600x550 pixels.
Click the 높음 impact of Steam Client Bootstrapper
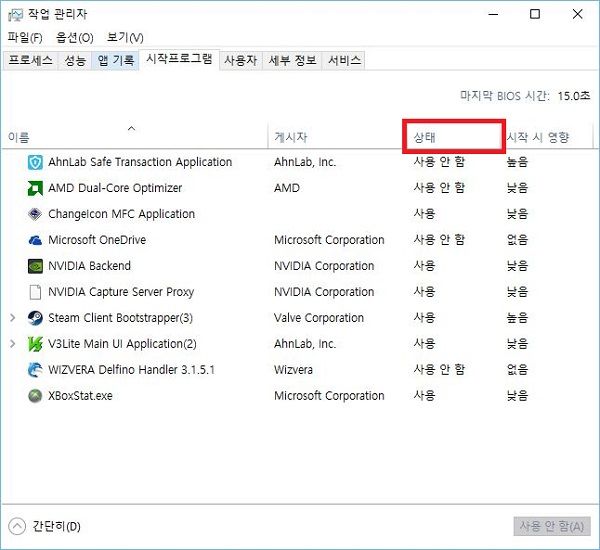pyautogui.click(x=517, y=318)
